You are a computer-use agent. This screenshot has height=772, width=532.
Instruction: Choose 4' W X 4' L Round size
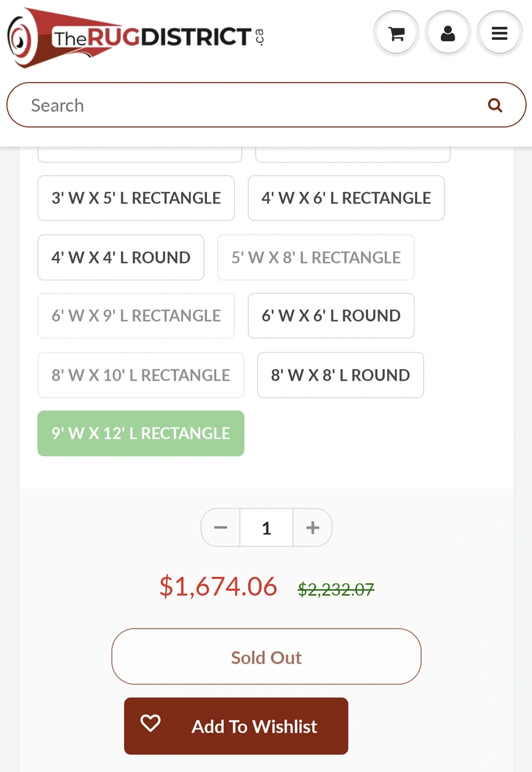[x=121, y=257]
